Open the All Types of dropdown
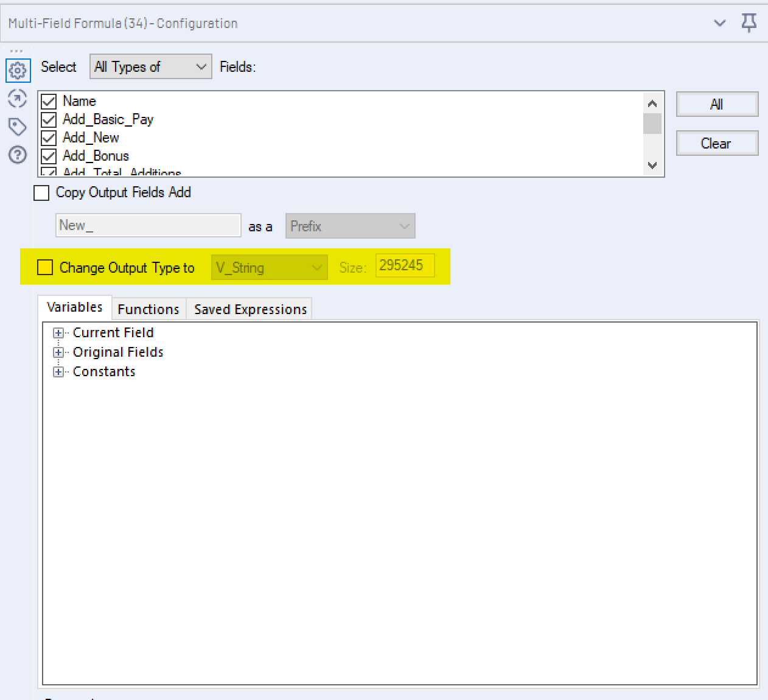The height and width of the screenshot is (700, 768). [200, 67]
